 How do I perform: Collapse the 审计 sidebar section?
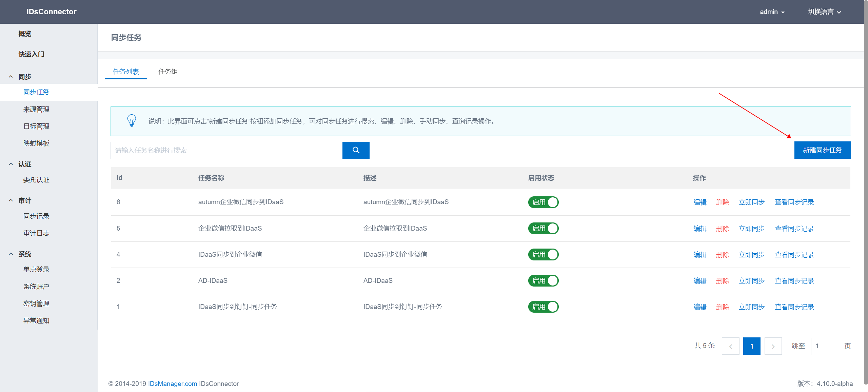tap(11, 200)
